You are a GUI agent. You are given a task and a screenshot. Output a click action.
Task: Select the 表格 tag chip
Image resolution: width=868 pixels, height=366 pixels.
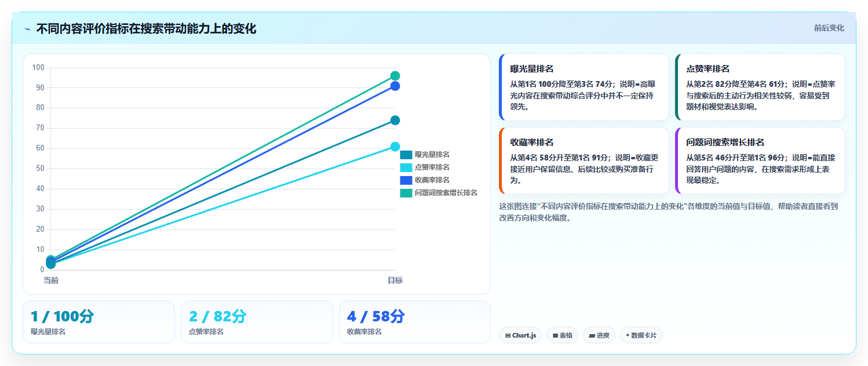pyautogui.click(x=562, y=335)
